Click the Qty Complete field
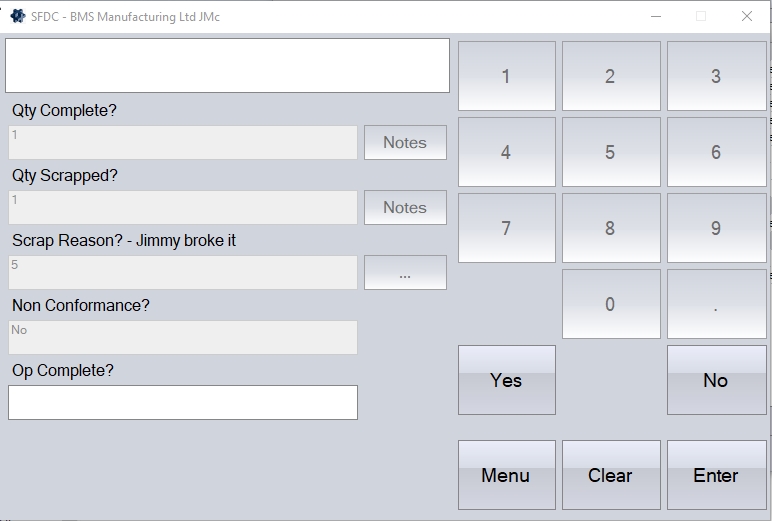Viewport: 772px width, 521px height. point(183,143)
